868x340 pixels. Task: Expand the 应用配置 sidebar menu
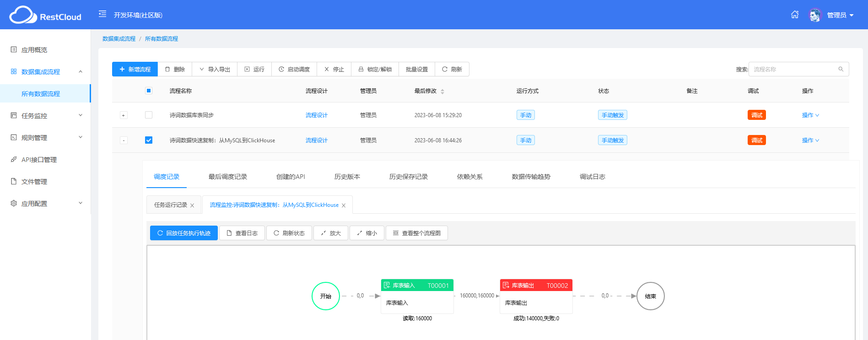click(45, 204)
